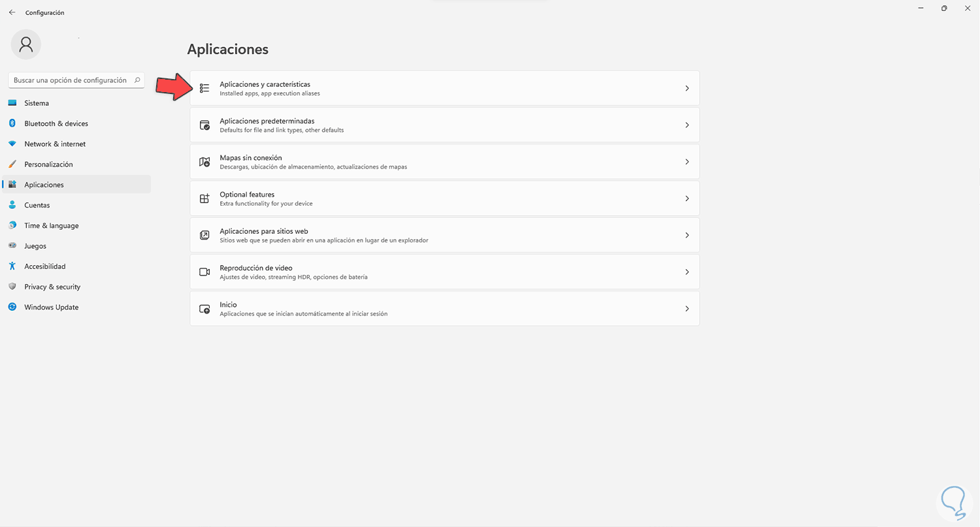This screenshot has height=527, width=980.
Task: Open the Optional features chevron arrow
Action: click(x=687, y=199)
